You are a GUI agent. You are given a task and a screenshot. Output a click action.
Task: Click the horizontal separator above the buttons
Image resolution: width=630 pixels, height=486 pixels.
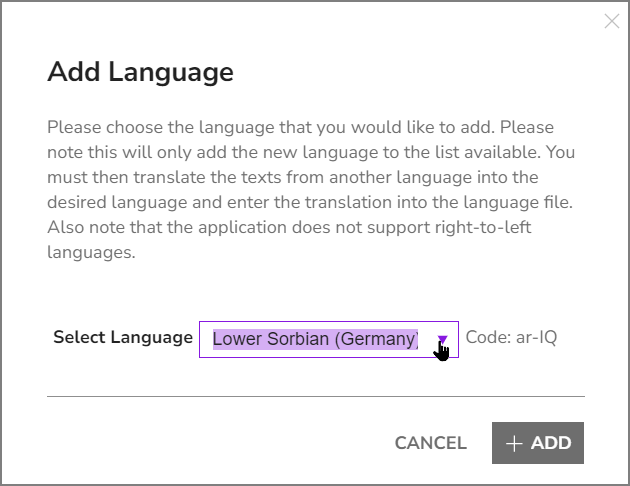[x=316, y=396]
